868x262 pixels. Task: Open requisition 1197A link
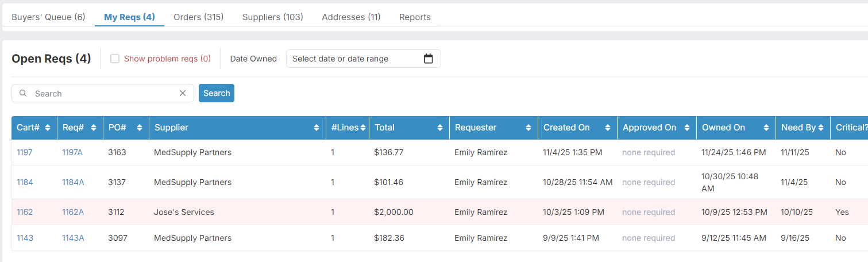point(73,152)
